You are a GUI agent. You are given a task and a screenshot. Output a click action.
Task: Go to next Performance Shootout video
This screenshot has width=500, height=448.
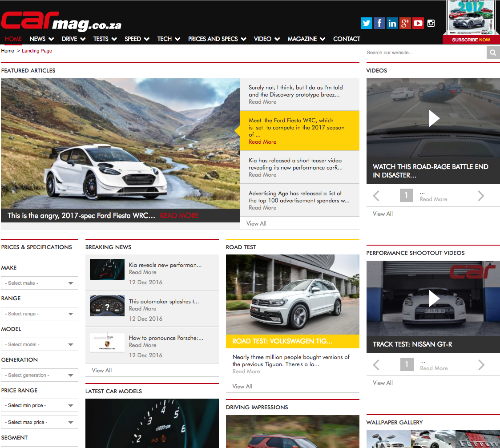pos(481,364)
